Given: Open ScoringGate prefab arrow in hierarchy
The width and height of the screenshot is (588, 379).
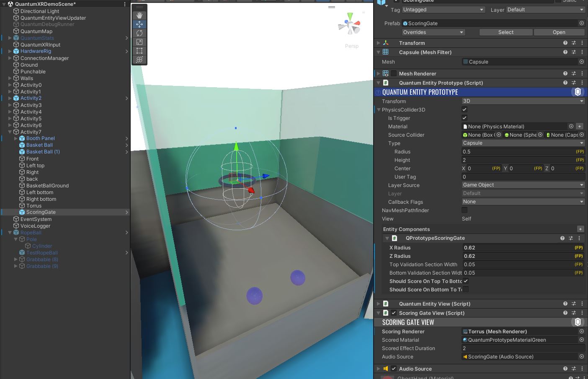Looking at the screenshot, I should 126,212.
